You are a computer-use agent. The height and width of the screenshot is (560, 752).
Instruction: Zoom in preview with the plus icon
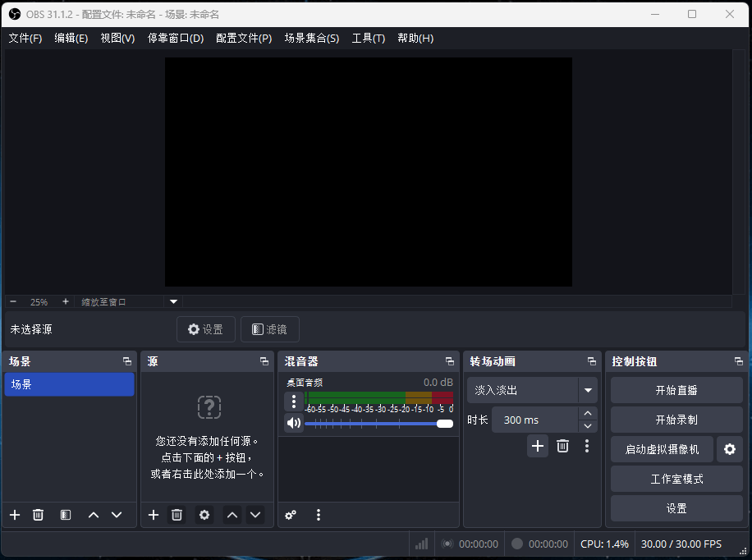[66, 302]
